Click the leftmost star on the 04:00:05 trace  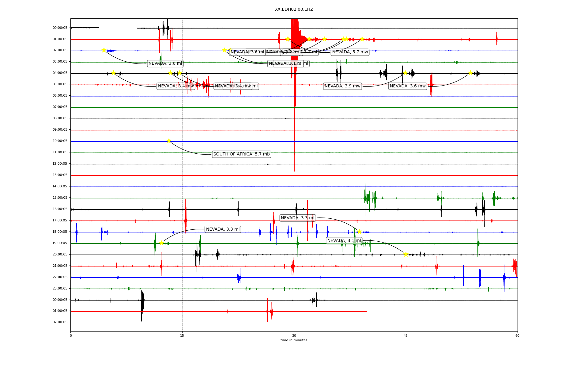click(113, 73)
